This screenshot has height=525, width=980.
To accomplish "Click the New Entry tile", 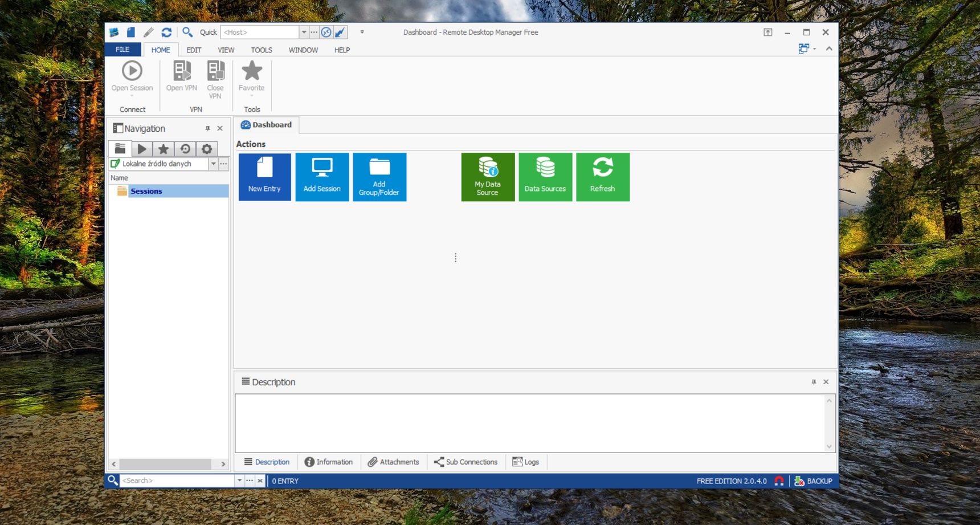I will coord(264,177).
